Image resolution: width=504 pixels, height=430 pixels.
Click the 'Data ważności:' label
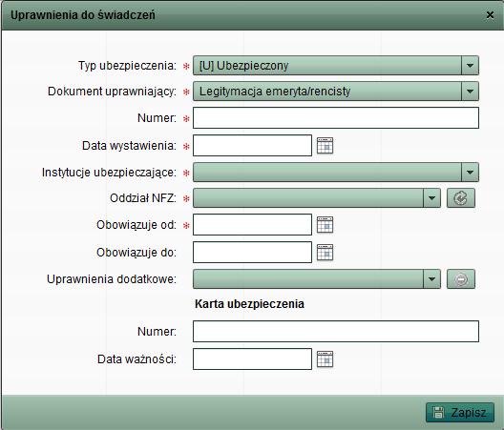pyautogui.click(x=136, y=359)
